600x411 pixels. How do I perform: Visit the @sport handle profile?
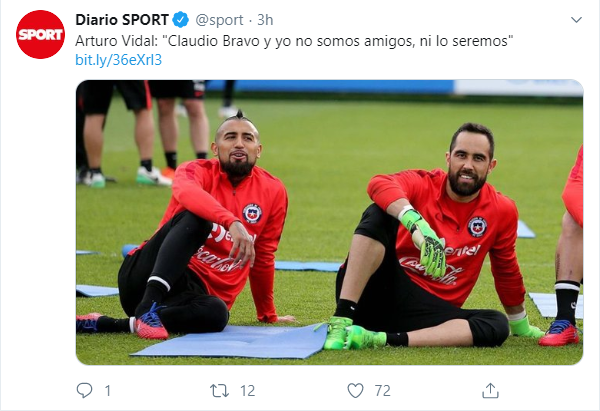pos(219,20)
